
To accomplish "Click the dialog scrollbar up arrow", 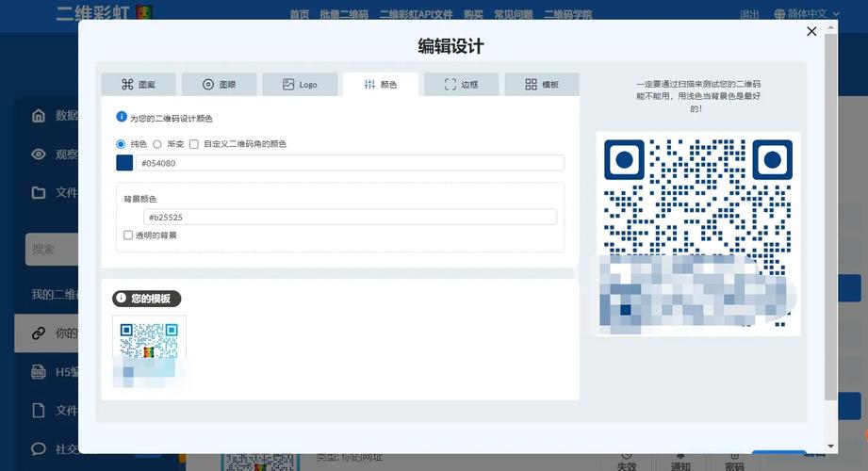I will (x=830, y=26).
